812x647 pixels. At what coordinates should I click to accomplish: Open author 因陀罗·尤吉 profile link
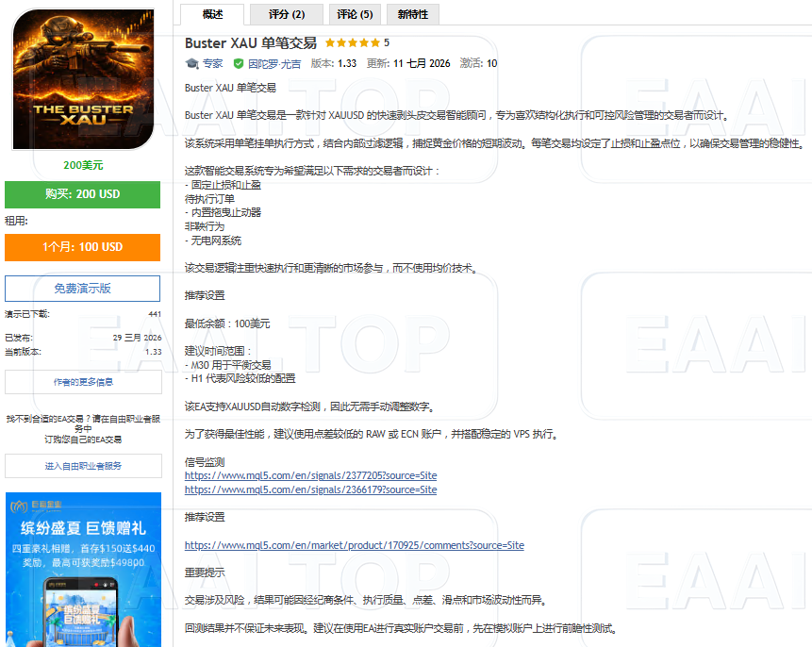274,64
